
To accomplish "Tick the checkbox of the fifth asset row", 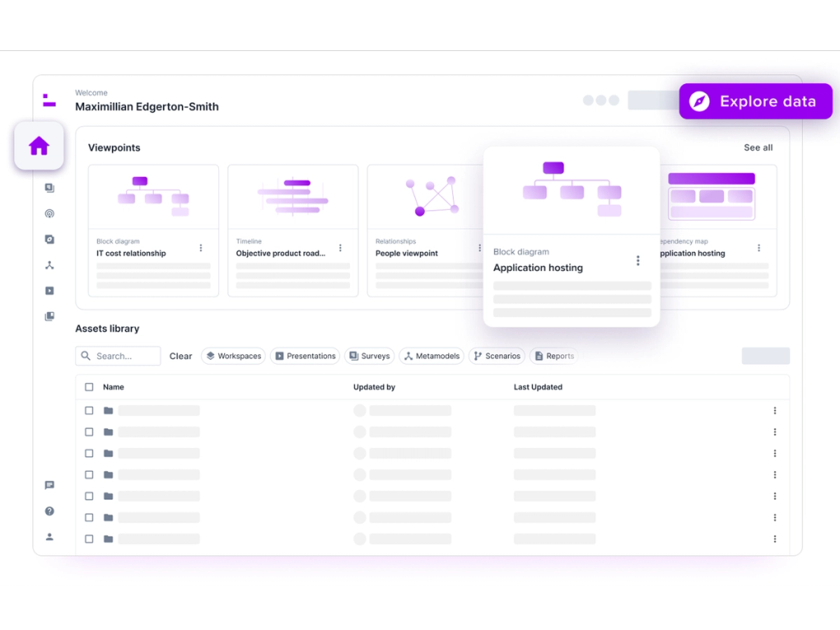I will point(89,497).
